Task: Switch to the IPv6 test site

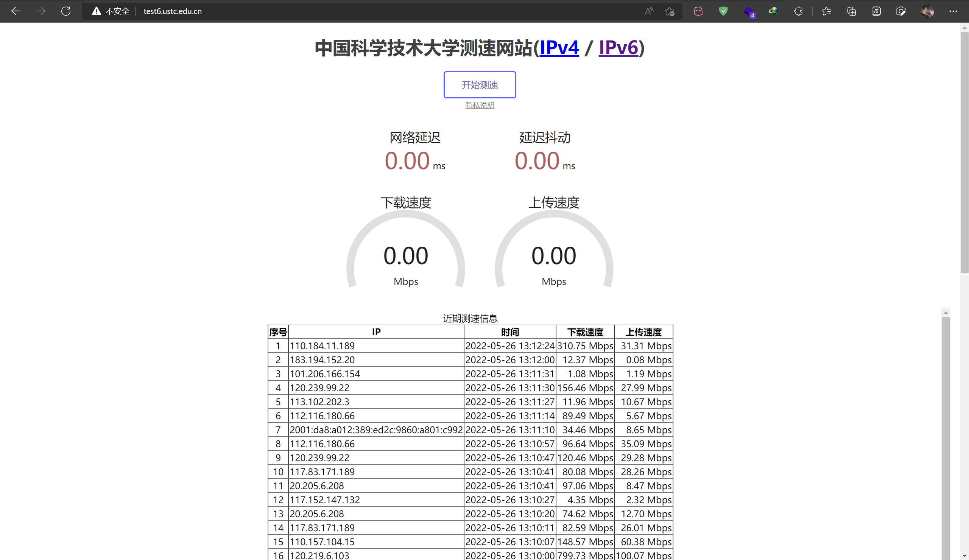Action: pyautogui.click(x=618, y=48)
